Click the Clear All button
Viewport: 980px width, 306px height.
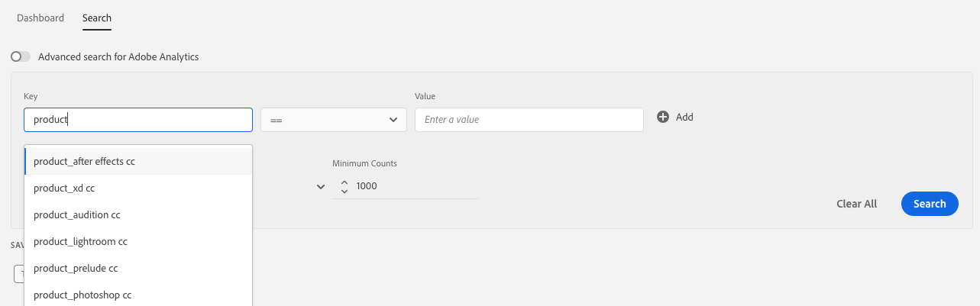tap(856, 204)
